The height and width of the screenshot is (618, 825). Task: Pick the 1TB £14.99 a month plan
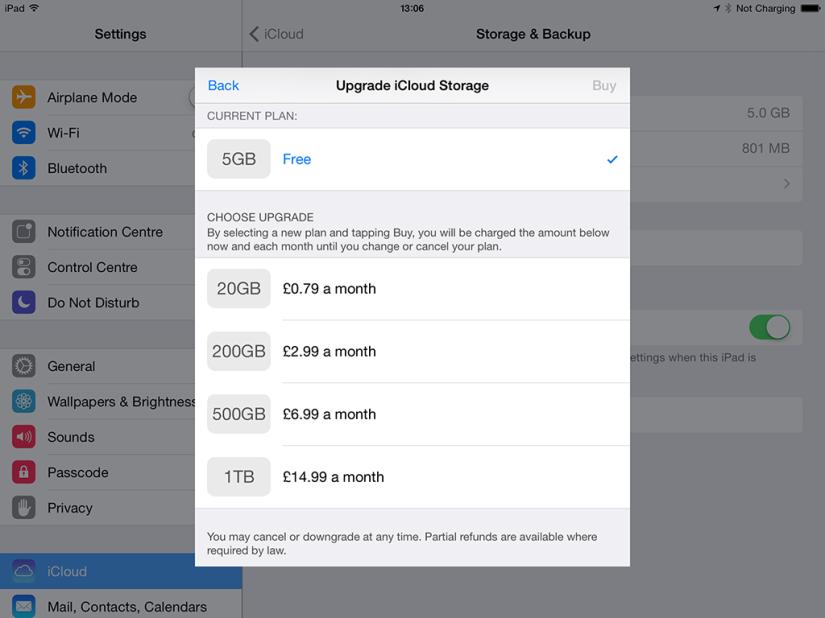[412, 477]
